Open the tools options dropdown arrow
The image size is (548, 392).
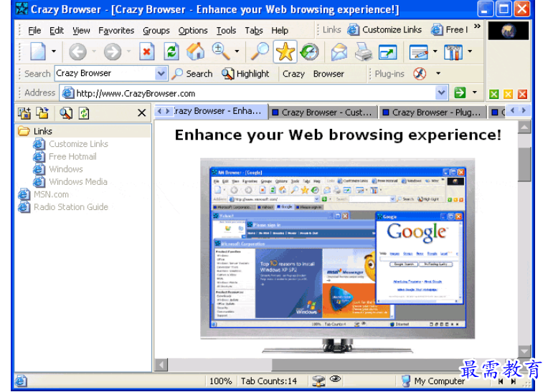tap(470, 52)
